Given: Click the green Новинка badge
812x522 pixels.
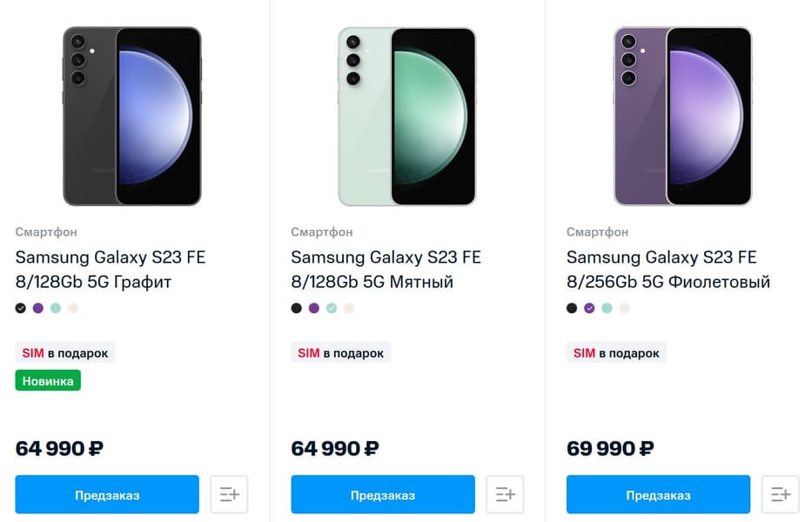Looking at the screenshot, I should (x=48, y=380).
